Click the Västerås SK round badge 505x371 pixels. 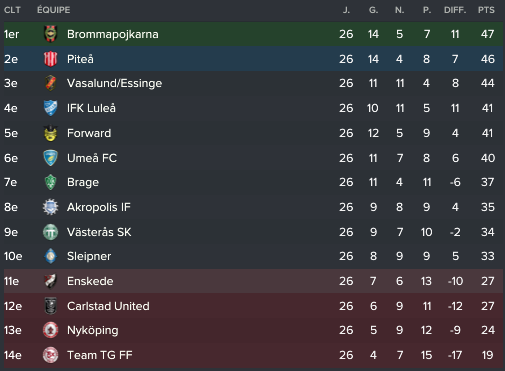[x=51, y=232]
